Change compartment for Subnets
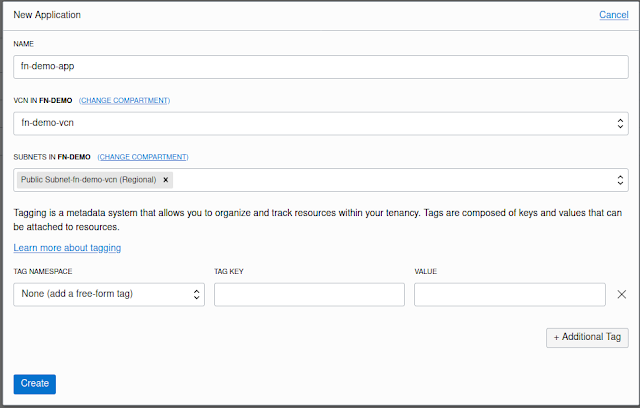The width and height of the screenshot is (640, 408). pos(143,157)
